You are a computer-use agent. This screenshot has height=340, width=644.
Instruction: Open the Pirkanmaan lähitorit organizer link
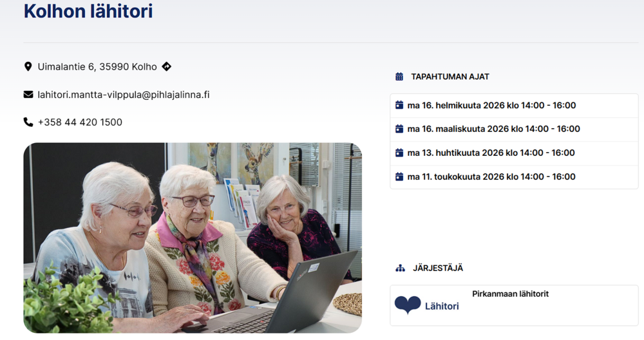(510, 294)
